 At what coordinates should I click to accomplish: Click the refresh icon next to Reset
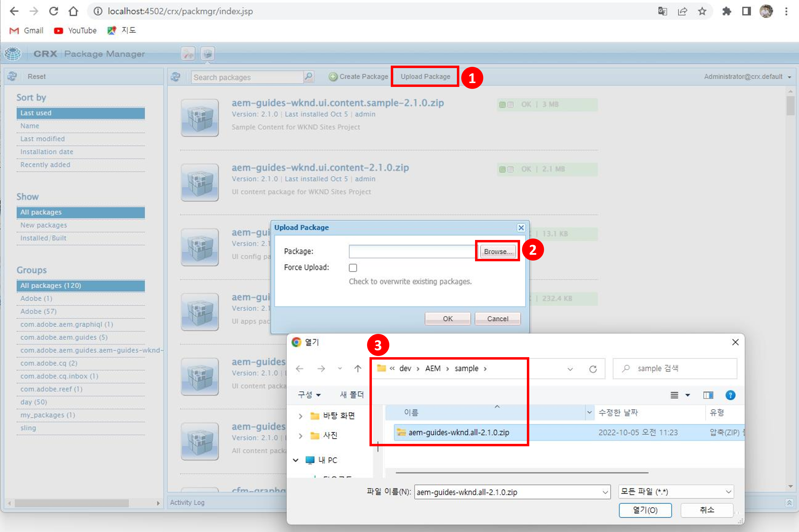tap(12, 76)
